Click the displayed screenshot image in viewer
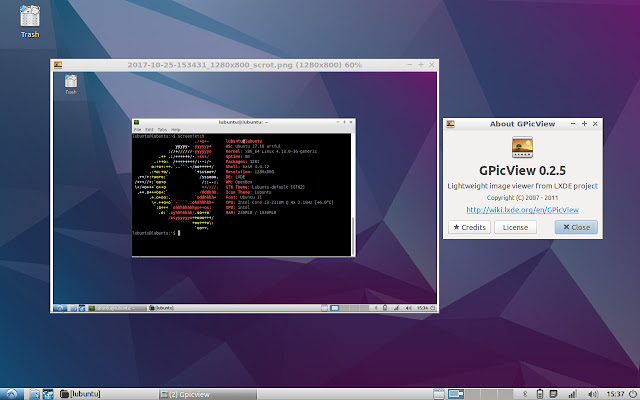The width and height of the screenshot is (640, 400). pos(244,192)
